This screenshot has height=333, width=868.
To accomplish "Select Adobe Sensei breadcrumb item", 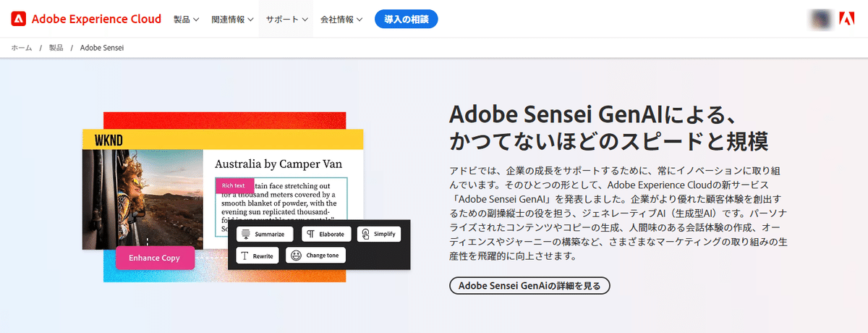I will pyautogui.click(x=102, y=48).
